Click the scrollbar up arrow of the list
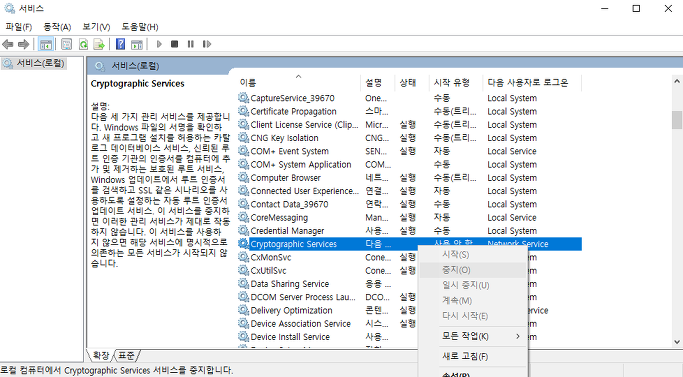 [676, 81]
